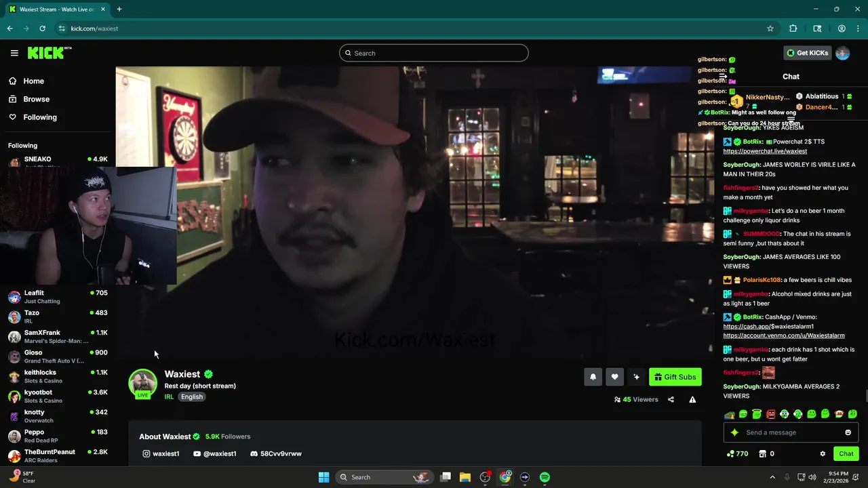Show hidden system tray icons

[x=772, y=477]
